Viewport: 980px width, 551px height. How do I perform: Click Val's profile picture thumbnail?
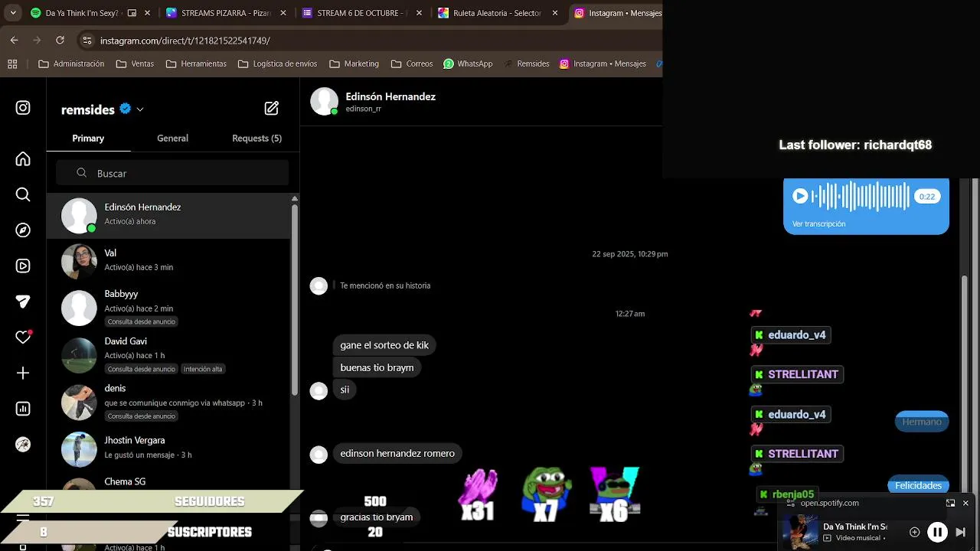point(79,262)
